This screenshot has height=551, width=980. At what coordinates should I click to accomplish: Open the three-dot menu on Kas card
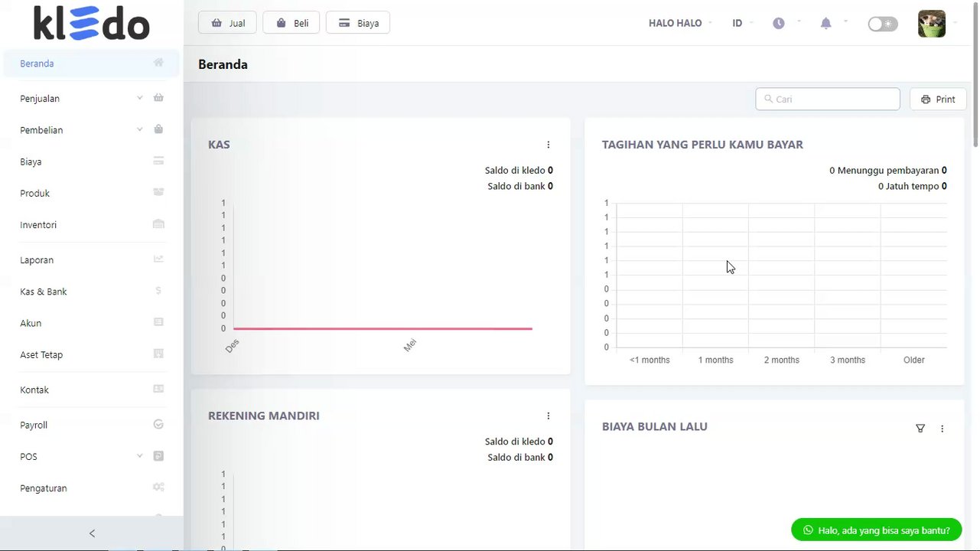(x=549, y=145)
